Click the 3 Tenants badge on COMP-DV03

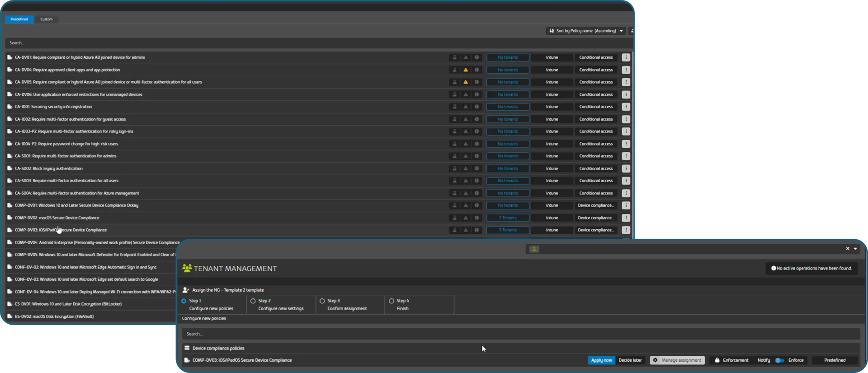point(508,230)
